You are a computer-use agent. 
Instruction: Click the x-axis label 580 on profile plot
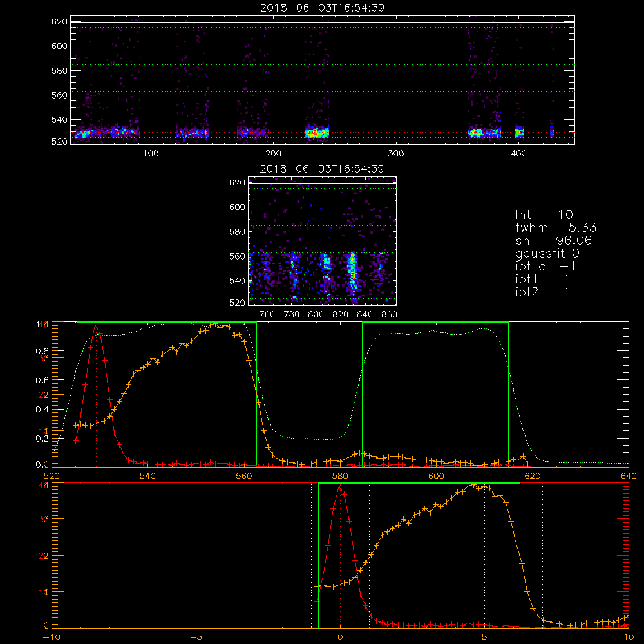340,477
